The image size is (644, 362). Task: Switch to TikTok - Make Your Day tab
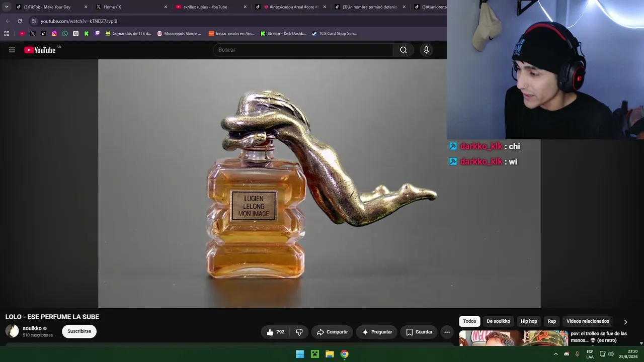[x=51, y=7]
